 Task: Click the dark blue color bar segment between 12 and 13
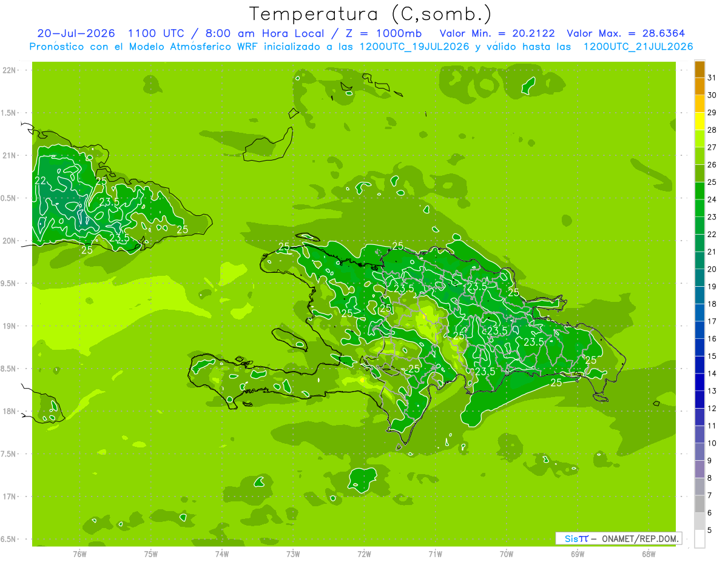[x=699, y=400]
